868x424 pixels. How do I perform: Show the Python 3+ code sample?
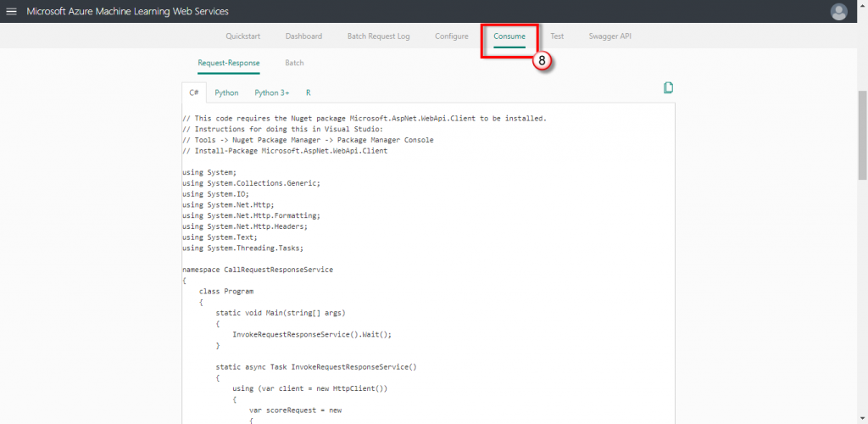click(272, 93)
